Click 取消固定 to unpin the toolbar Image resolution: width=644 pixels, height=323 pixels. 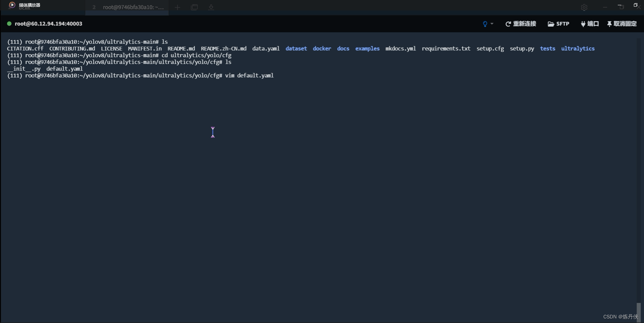(x=622, y=24)
